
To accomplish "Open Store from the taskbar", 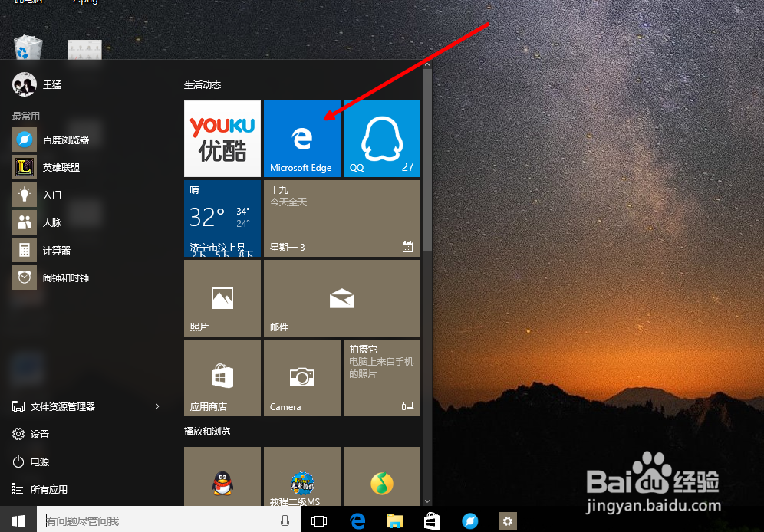I will pos(432,521).
